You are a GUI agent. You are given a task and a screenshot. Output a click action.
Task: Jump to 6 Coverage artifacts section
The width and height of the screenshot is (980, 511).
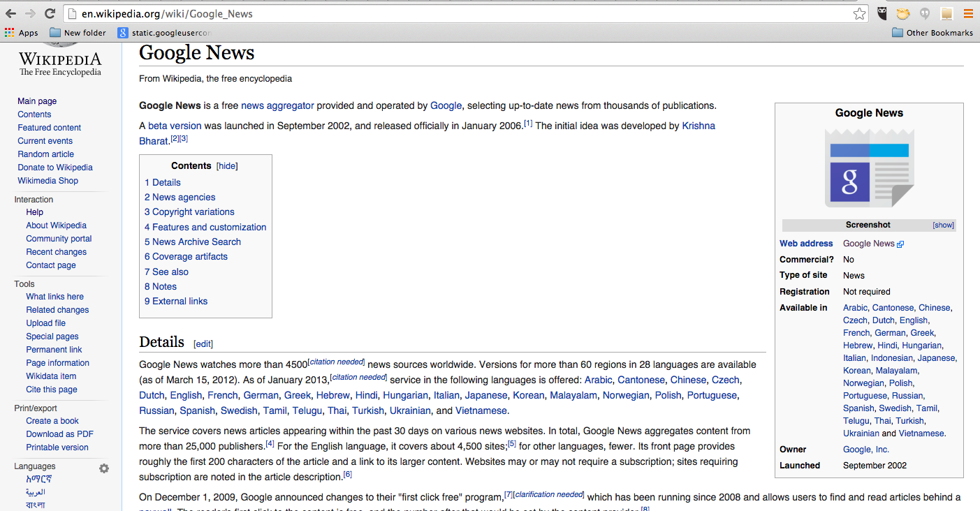(187, 257)
